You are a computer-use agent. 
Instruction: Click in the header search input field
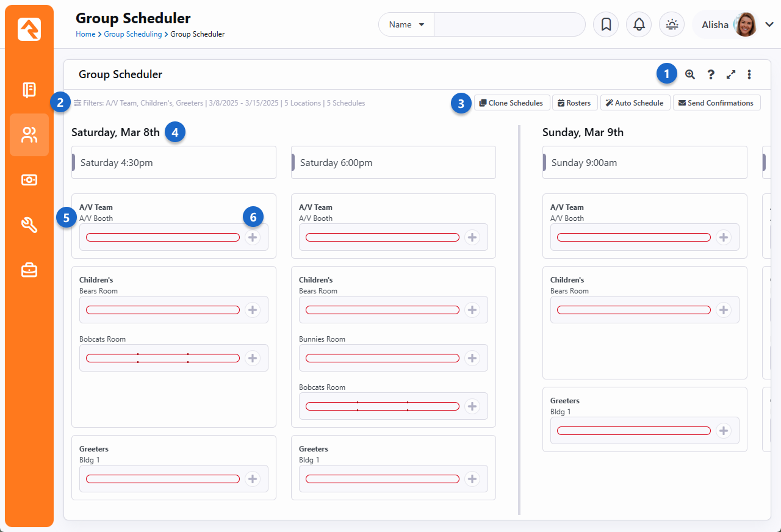pos(509,25)
